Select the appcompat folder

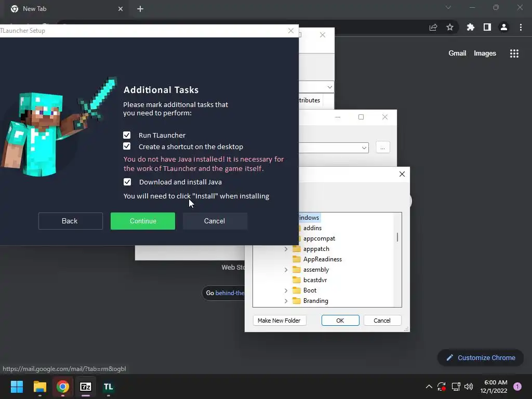319,238
